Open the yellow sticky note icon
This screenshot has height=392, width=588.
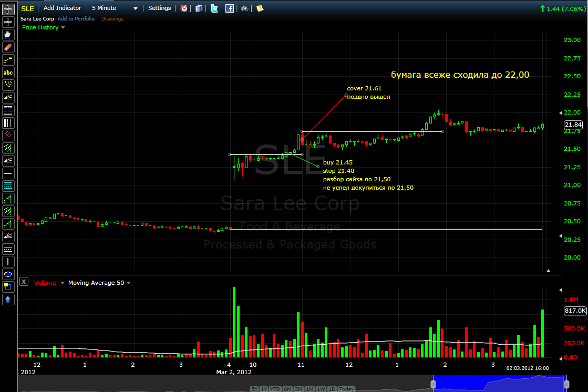tap(260, 8)
